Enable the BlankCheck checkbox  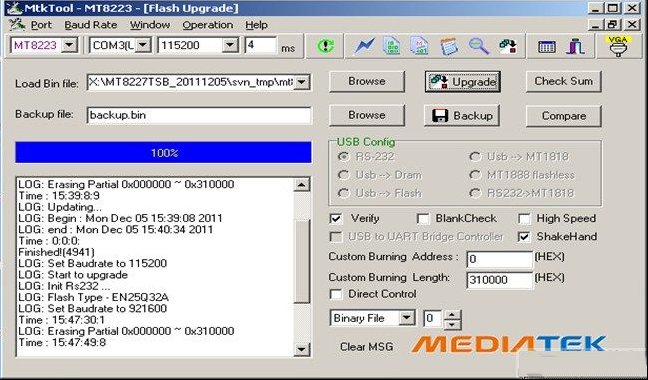pyautogui.click(x=423, y=218)
